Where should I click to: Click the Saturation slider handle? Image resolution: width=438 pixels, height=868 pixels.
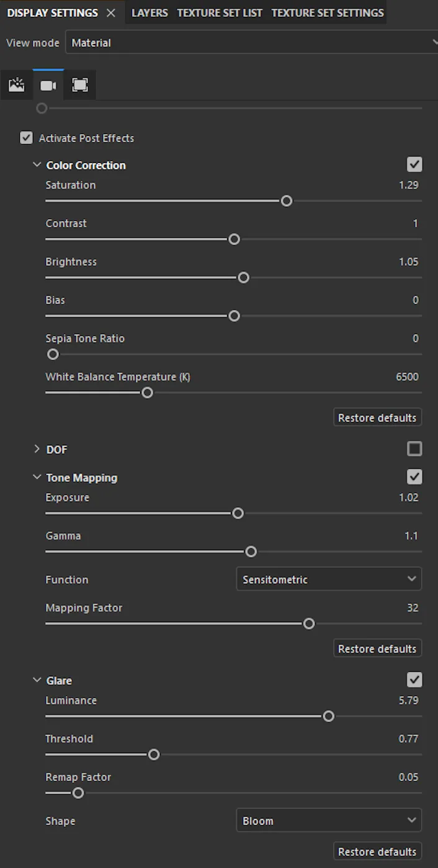[287, 201]
